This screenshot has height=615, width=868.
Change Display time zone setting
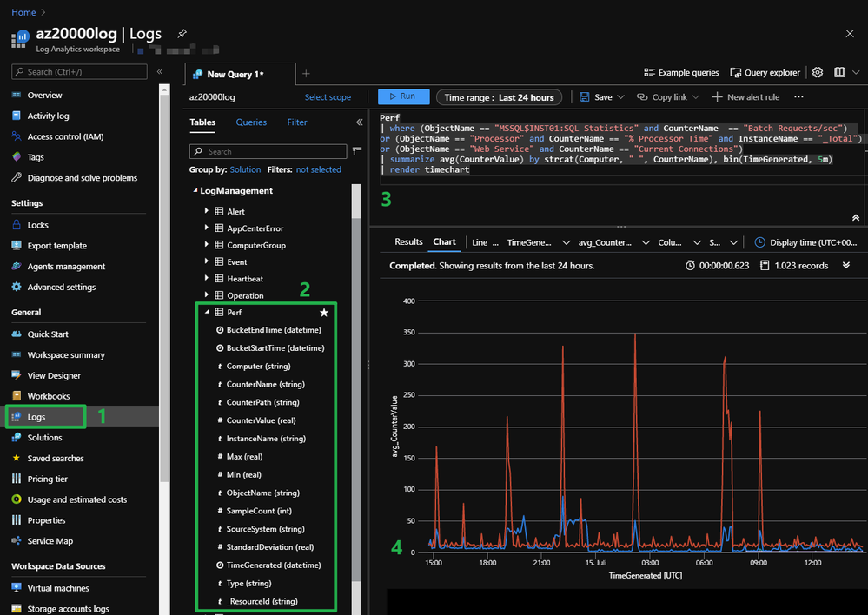pos(806,242)
